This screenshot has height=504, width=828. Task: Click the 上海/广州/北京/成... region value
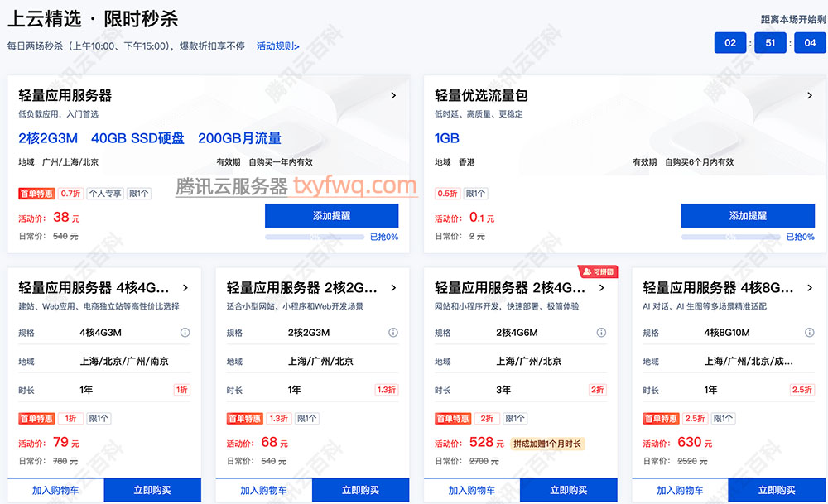(749, 362)
